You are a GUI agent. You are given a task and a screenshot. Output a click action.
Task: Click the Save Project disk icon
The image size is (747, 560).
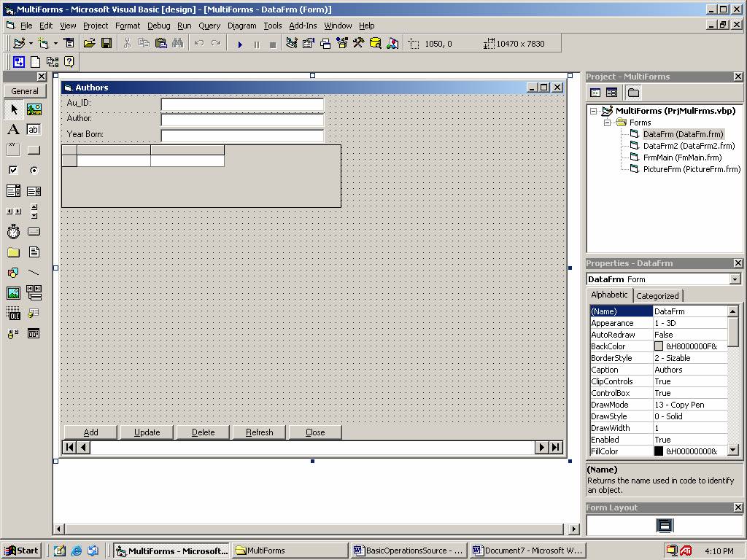[107, 44]
